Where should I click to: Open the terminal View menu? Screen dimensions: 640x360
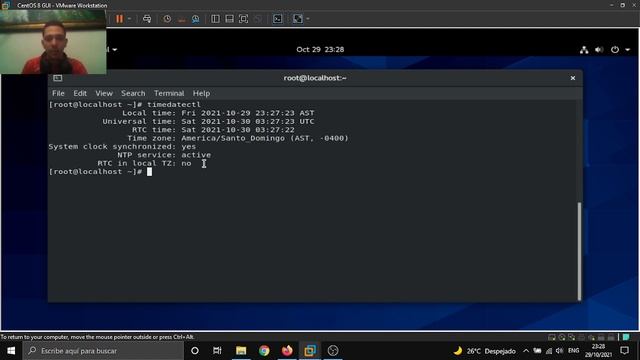[104, 93]
